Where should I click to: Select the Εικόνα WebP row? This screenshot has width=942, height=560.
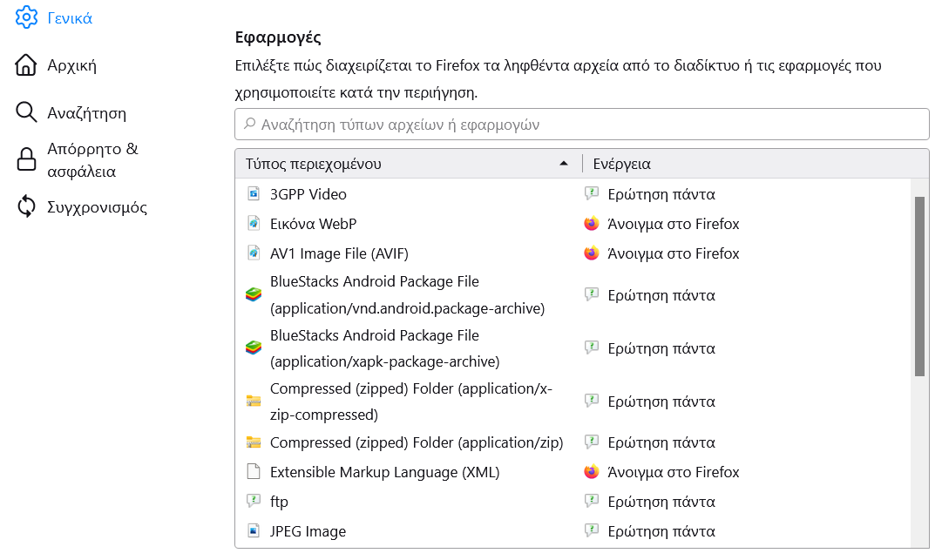(x=573, y=224)
